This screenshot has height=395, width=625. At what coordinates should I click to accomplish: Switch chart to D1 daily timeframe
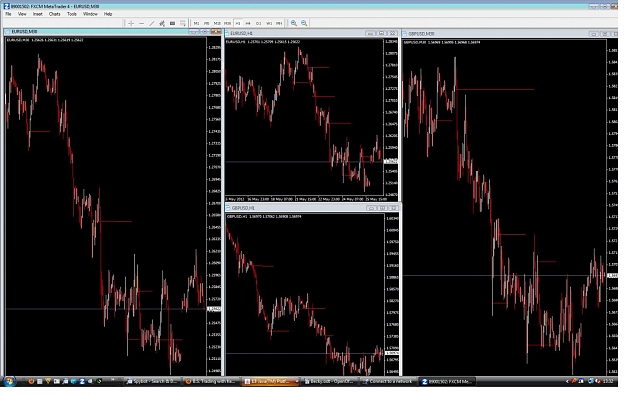point(258,23)
